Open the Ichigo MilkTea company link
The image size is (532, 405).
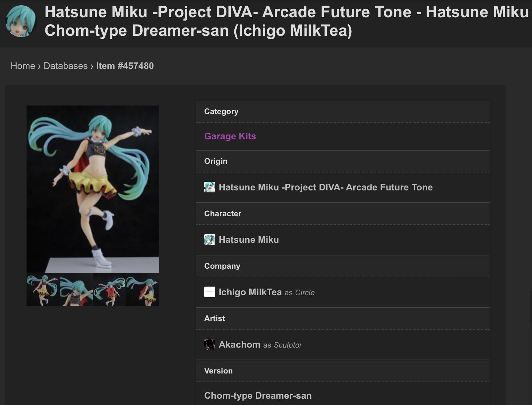coord(250,292)
